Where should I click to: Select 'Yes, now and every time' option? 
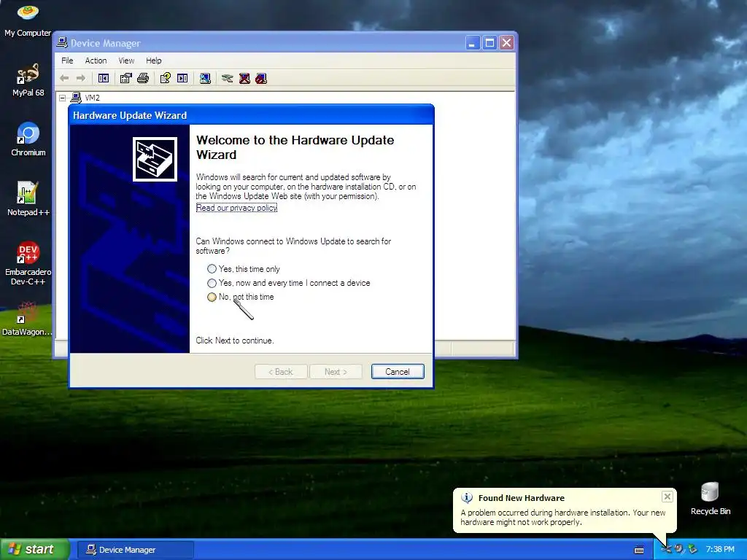[x=289, y=283]
